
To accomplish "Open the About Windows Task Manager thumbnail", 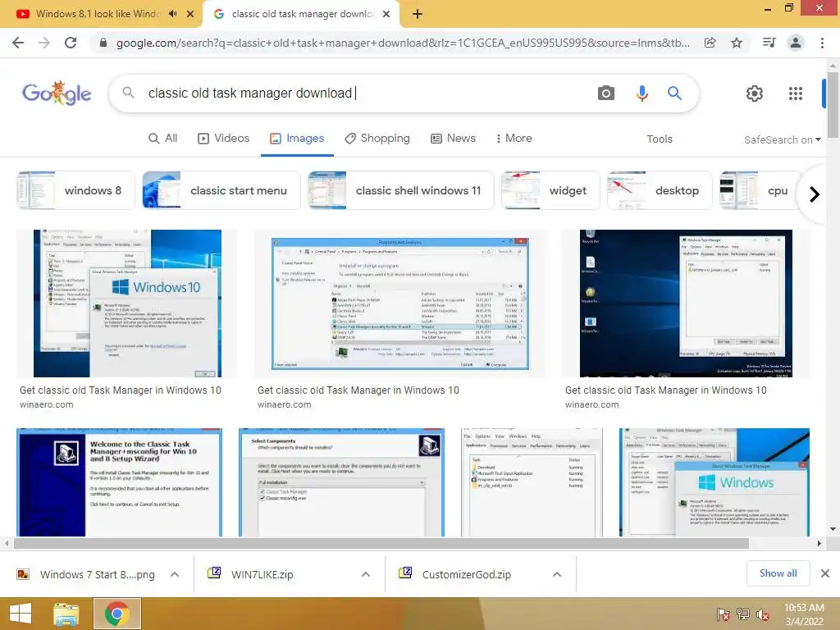I will click(x=714, y=482).
